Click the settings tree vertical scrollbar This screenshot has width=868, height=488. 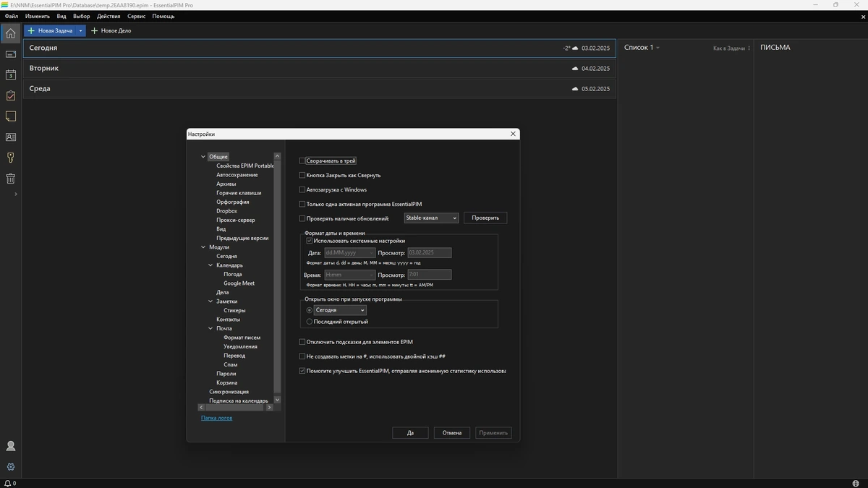point(277,278)
